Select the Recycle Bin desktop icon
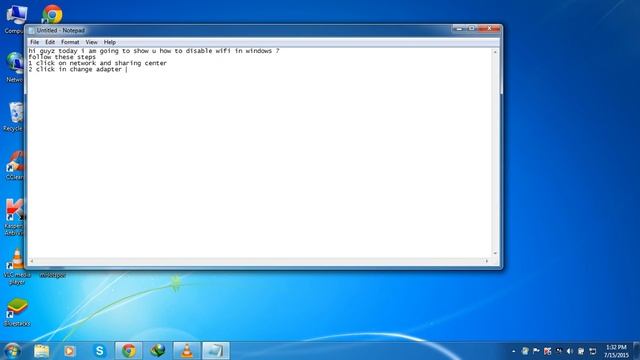Viewport: 640px width, 360px height. tap(15, 117)
